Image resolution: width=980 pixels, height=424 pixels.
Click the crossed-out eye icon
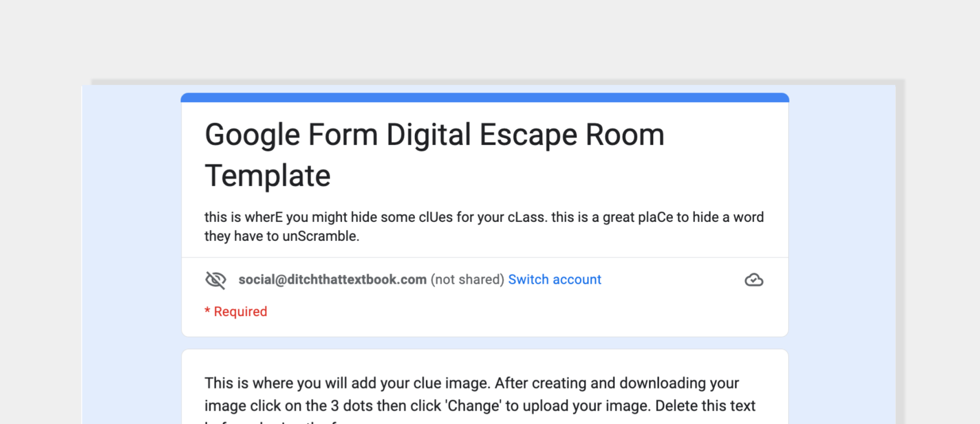(215, 280)
